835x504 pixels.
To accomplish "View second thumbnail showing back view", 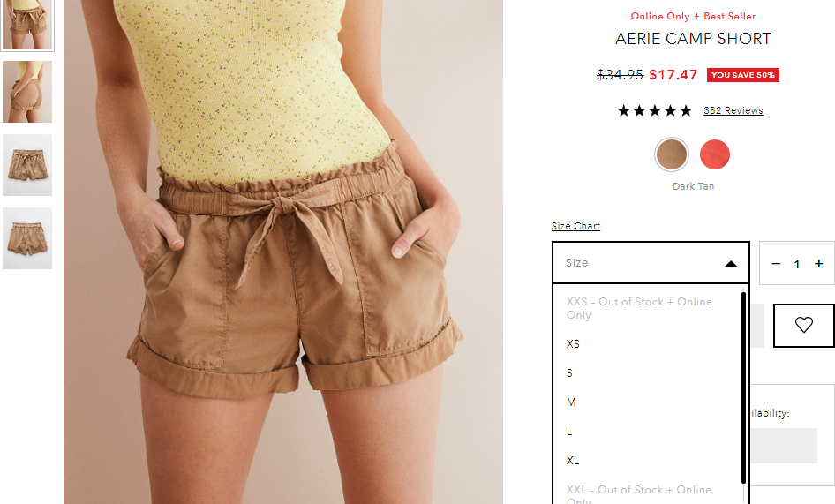I will coord(27,92).
